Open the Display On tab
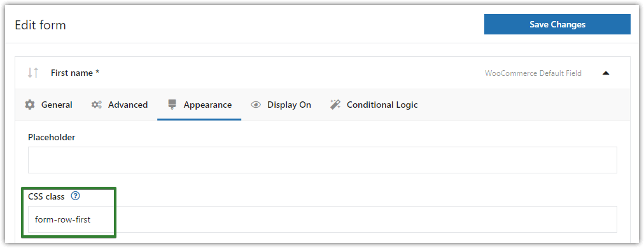This screenshot has width=644, height=248. (x=289, y=105)
